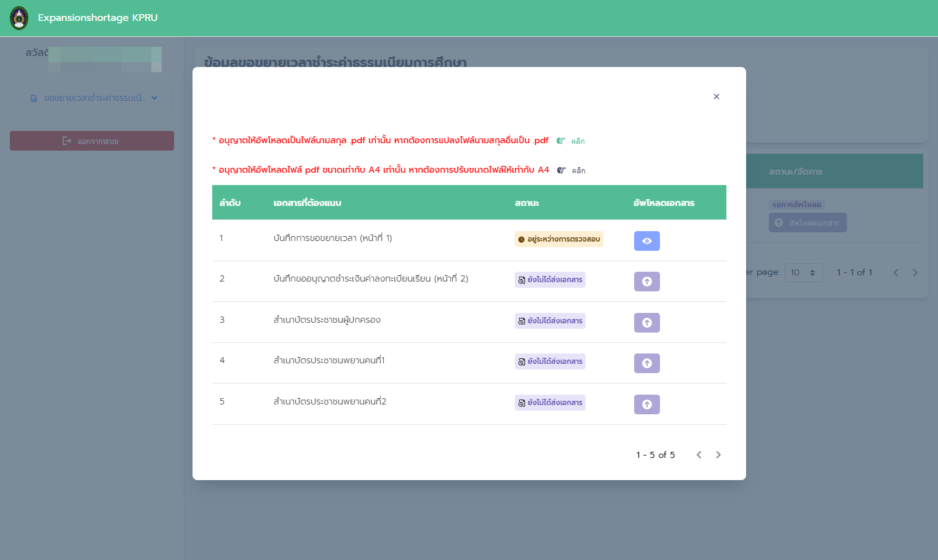Click the KPRU logo in header
This screenshot has height=560, width=938.
pos(19,18)
